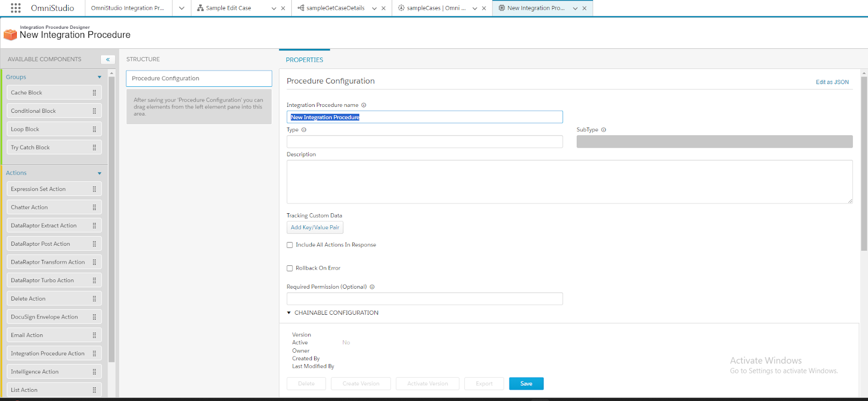
Task: Click drag handle on Email Action
Action: [94, 335]
